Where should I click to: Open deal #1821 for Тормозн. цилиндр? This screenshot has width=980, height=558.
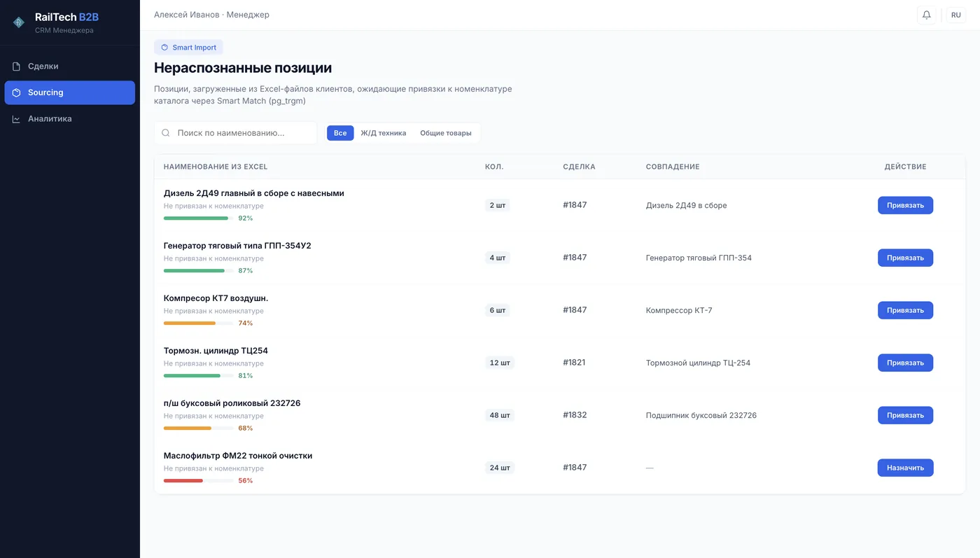click(x=574, y=362)
